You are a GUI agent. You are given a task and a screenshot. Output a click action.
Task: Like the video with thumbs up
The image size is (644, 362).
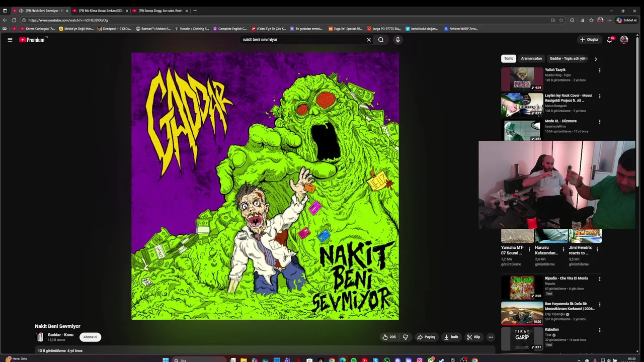[389, 337]
